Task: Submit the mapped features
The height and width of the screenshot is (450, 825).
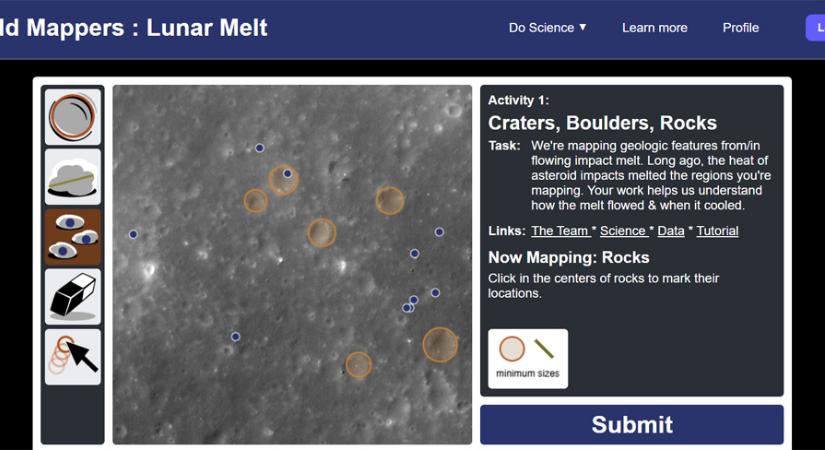Action: [x=632, y=424]
